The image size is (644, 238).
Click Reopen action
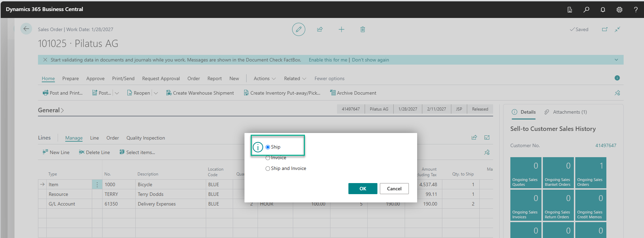[138, 93]
